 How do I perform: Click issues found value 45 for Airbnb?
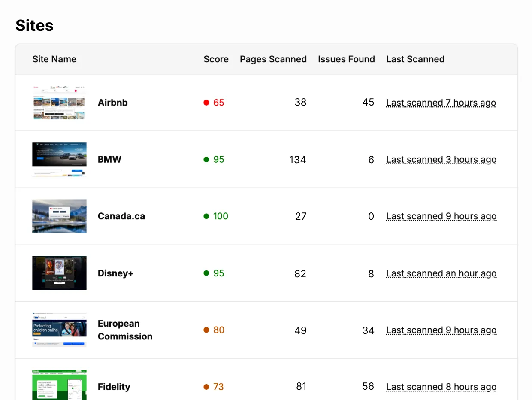pyautogui.click(x=369, y=102)
